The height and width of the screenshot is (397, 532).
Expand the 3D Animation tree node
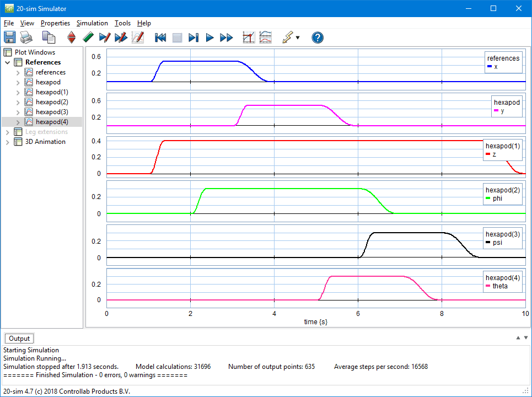click(x=8, y=142)
